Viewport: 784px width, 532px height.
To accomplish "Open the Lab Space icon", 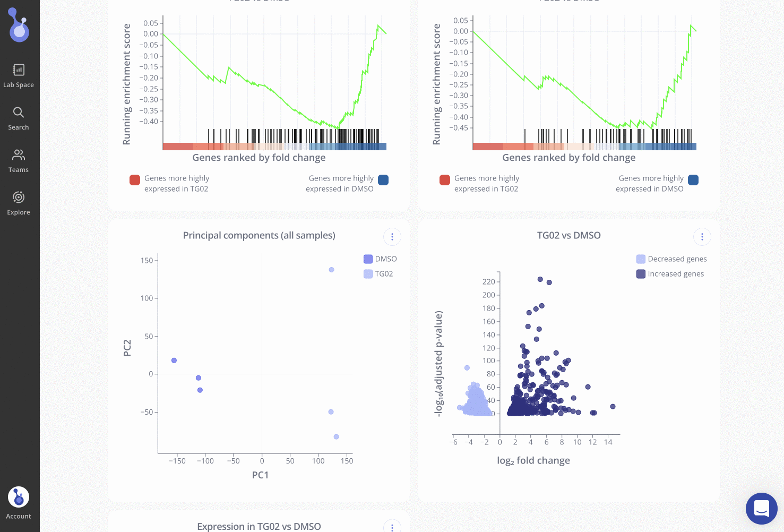I will (19, 70).
